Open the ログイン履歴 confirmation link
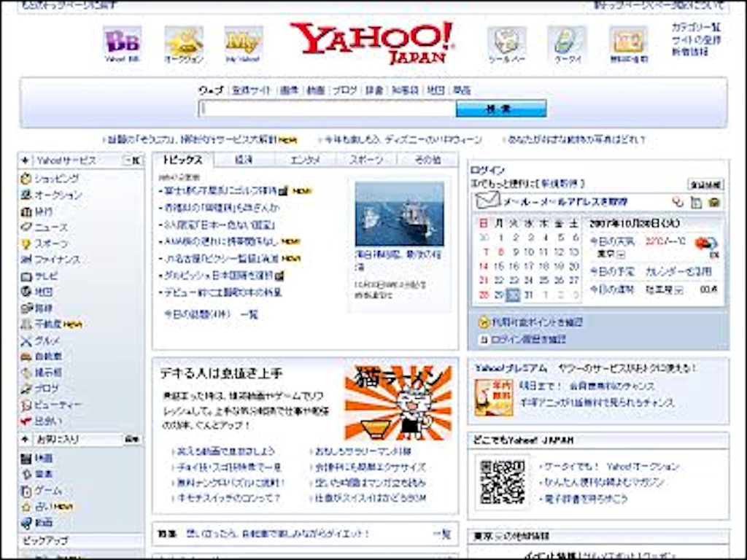 [528, 339]
